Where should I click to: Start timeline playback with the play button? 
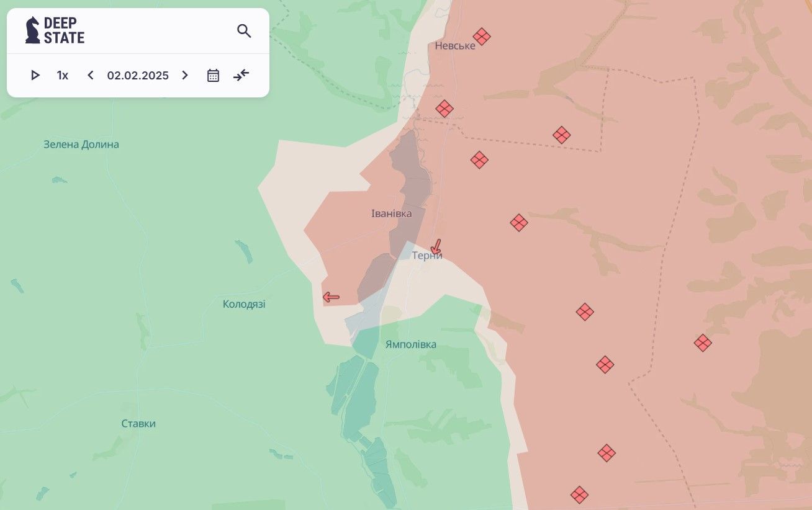35,76
